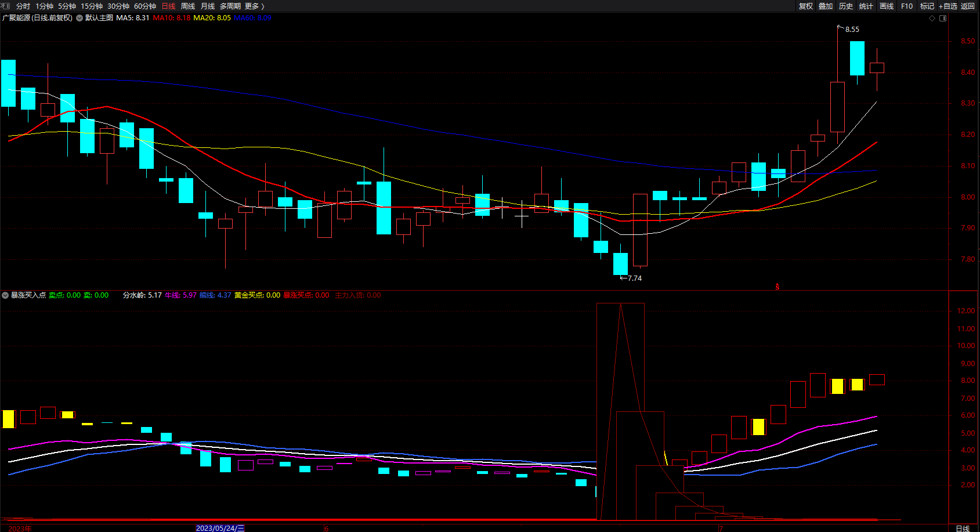
Task: Click the 8.00 price axis label
Action: (968, 197)
